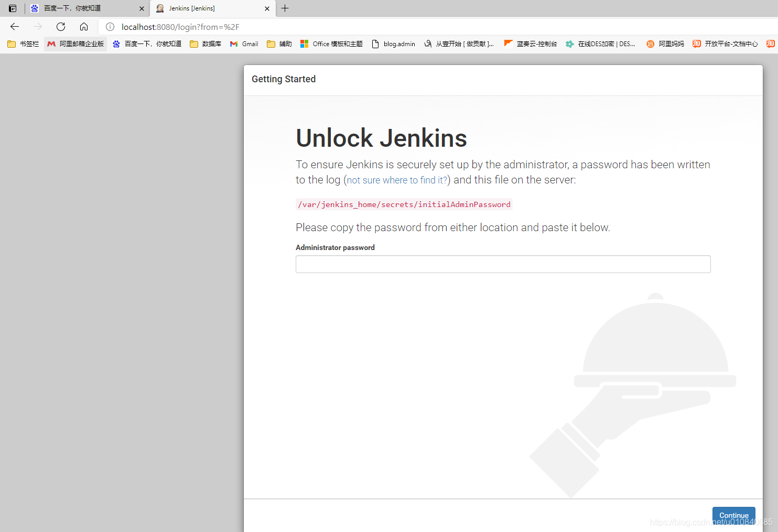Open a new tab with plus icon

[x=285, y=8]
